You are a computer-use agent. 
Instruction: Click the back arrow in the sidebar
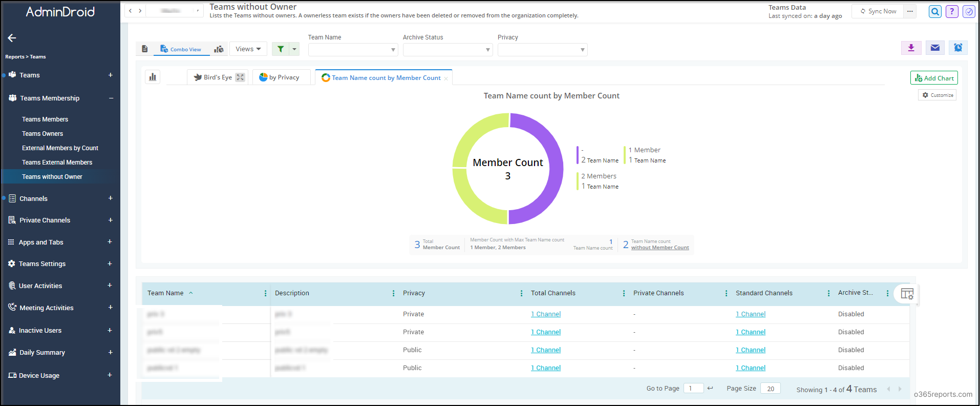[12, 38]
